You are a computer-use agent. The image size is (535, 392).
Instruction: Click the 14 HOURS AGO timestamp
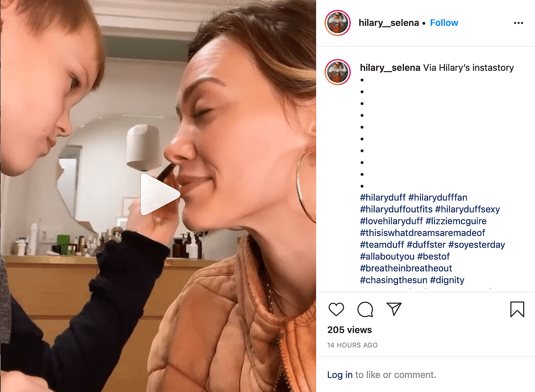pos(352,345)
